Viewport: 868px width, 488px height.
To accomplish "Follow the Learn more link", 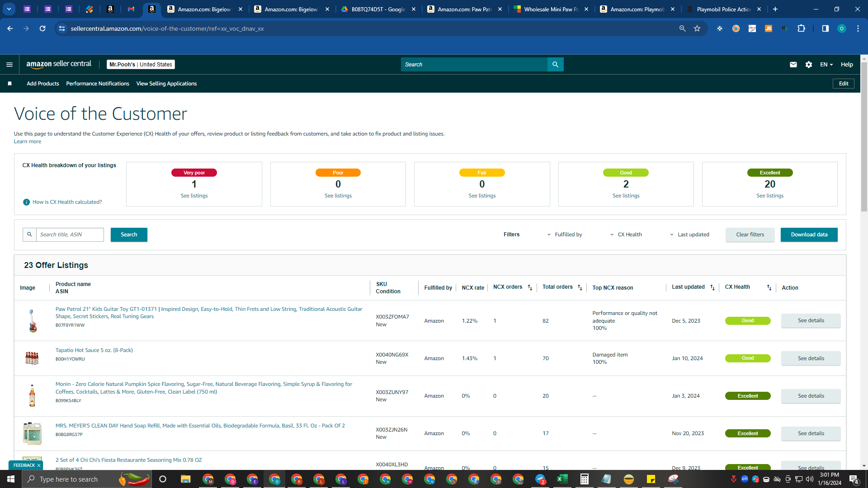I will (28, 141).
